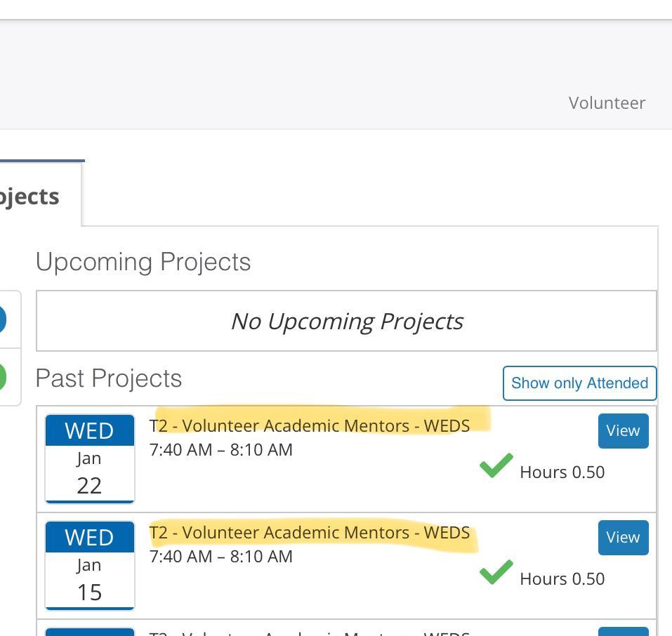Click the partially visible View button at bottom
The image size is (672, 636).
tap(623, 631)
